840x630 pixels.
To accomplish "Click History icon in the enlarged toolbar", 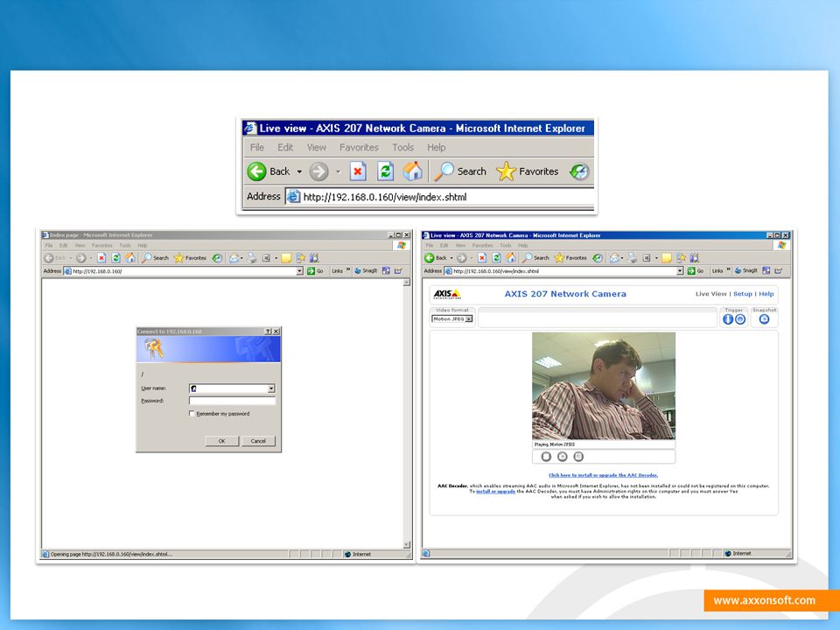I will [x=579, y=171].
